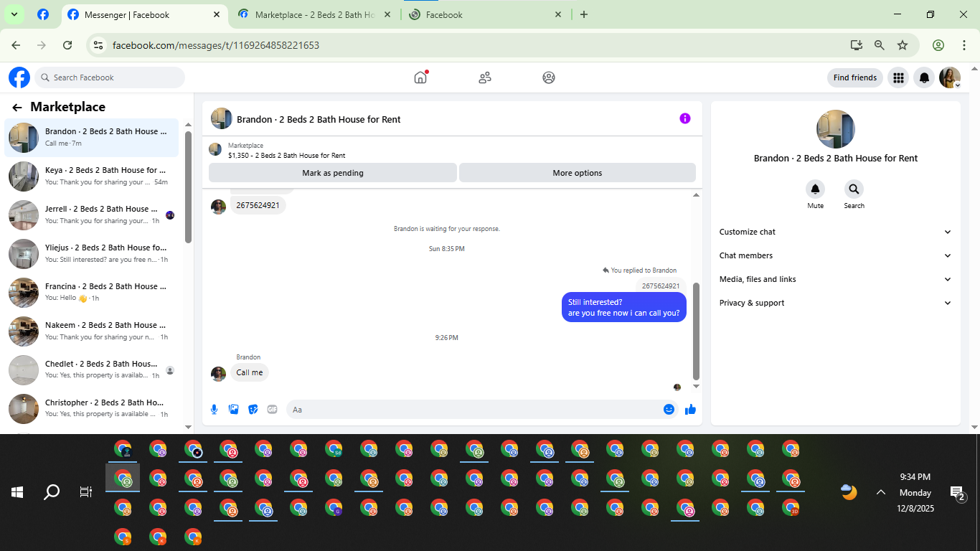The width and height of the screenshot is (980, 551).
Task: Open the Facebook home logo
Action: (19, 77)
